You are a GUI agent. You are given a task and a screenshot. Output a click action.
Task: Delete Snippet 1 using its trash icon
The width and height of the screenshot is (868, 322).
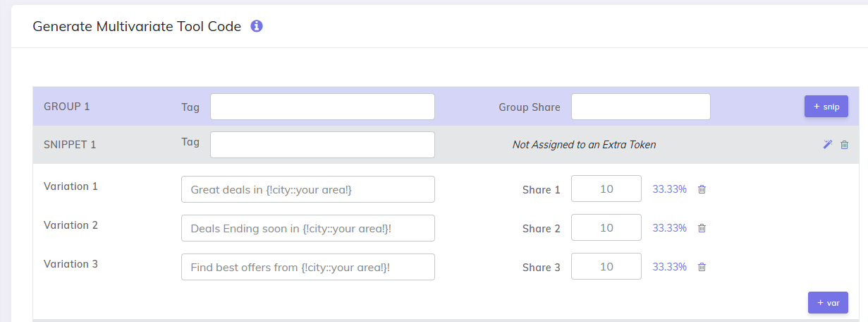844,144
